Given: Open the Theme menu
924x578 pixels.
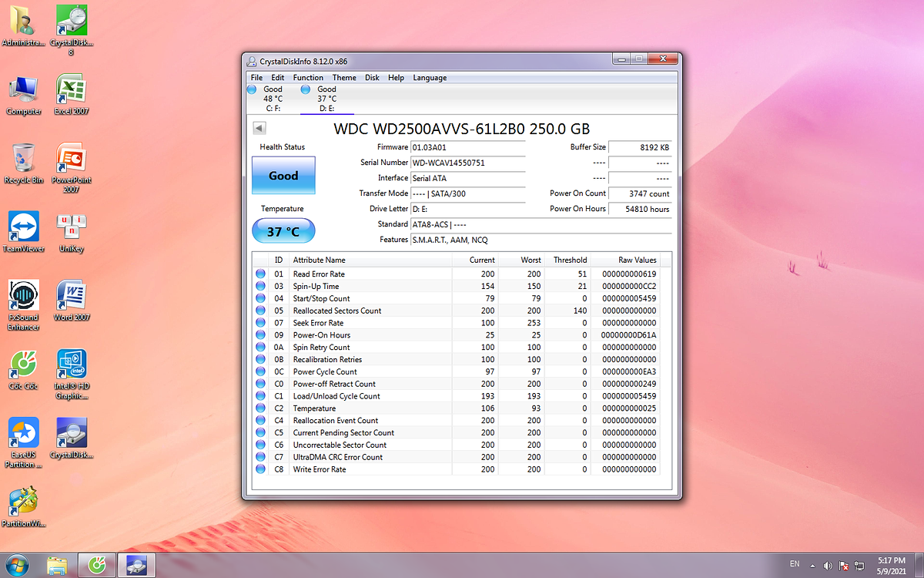Looking at the screenshot, I should click(x=344, y=78).
